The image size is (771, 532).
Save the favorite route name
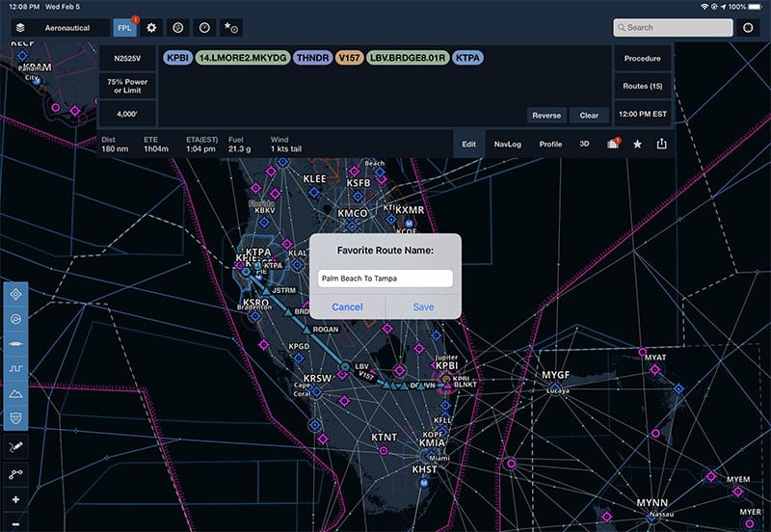(x=423, y=306)
